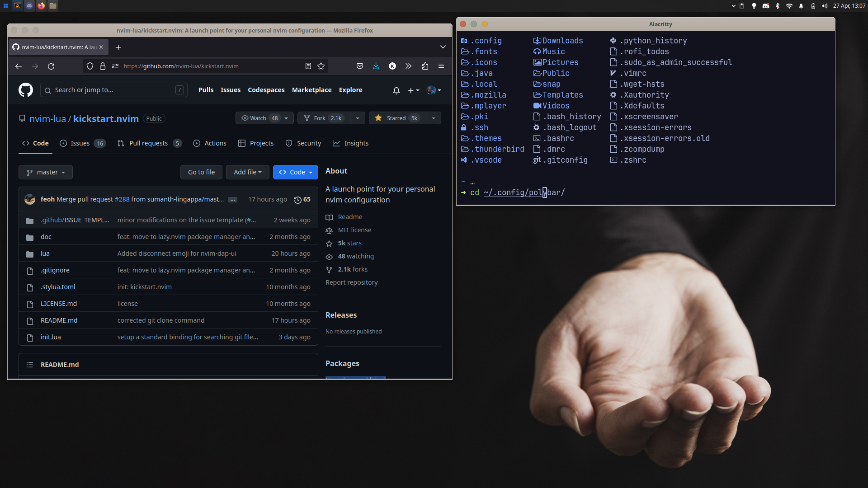
Task: Click tracking protection shield icon
Action: pos(90,66)
